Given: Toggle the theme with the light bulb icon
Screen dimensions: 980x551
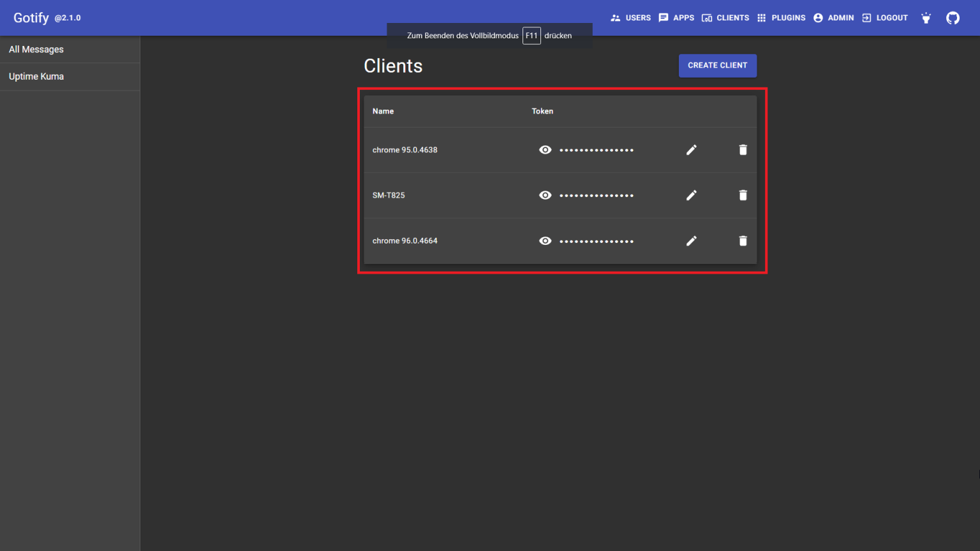Looking at the screenshot, I should pyautogui.click(x=926, y=17).
